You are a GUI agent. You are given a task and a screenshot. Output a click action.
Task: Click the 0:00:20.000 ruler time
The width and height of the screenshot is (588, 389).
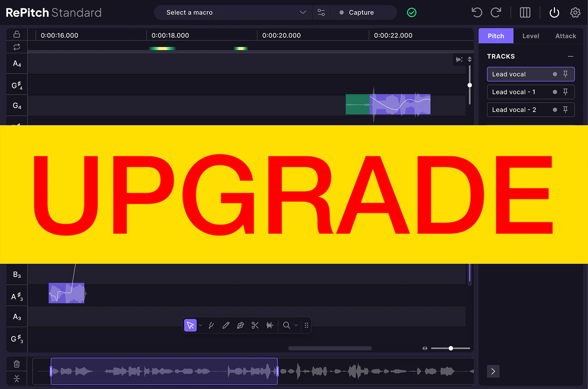click(x=281, y=35)
